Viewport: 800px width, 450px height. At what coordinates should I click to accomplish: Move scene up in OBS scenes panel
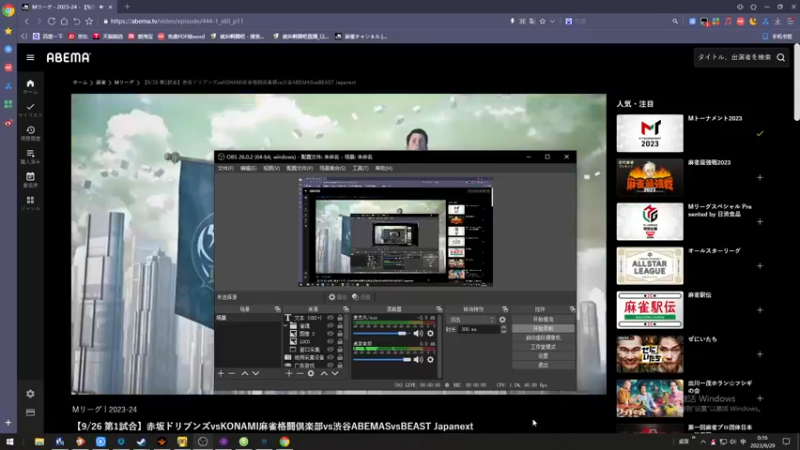[x=244, y=373]
